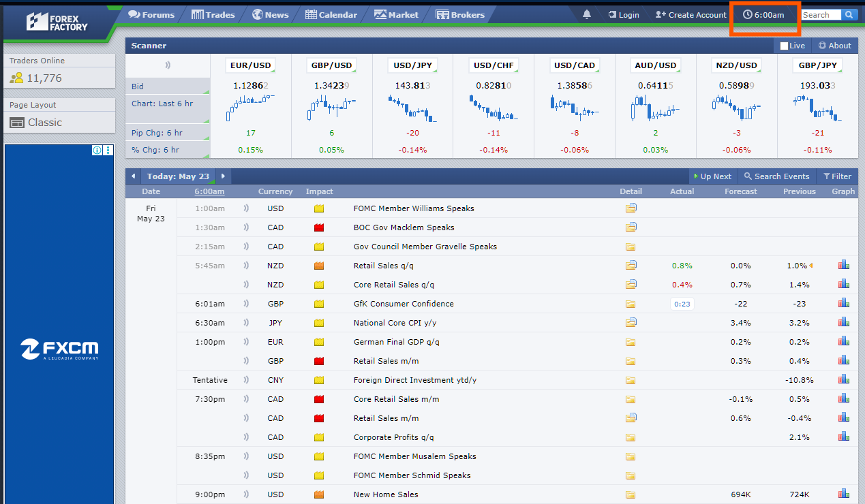The height and width of the screenshot is (504, 865).
Task: Open the Filter options
Action: [x=837, y=176]
